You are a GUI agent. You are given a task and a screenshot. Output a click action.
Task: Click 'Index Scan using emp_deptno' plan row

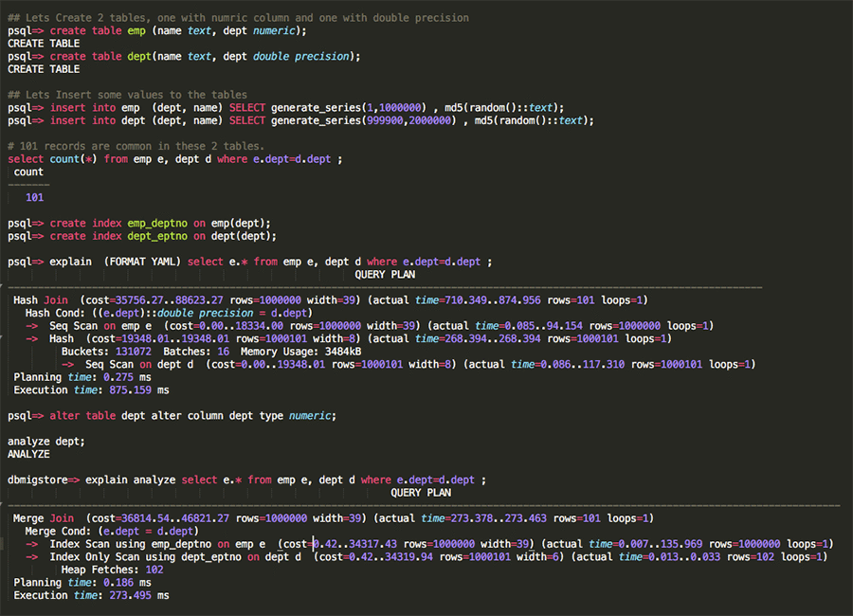coord(429,544)
